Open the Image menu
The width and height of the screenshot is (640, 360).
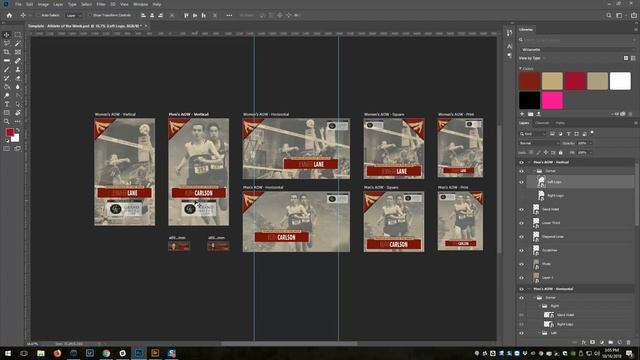tap(43, 4)
